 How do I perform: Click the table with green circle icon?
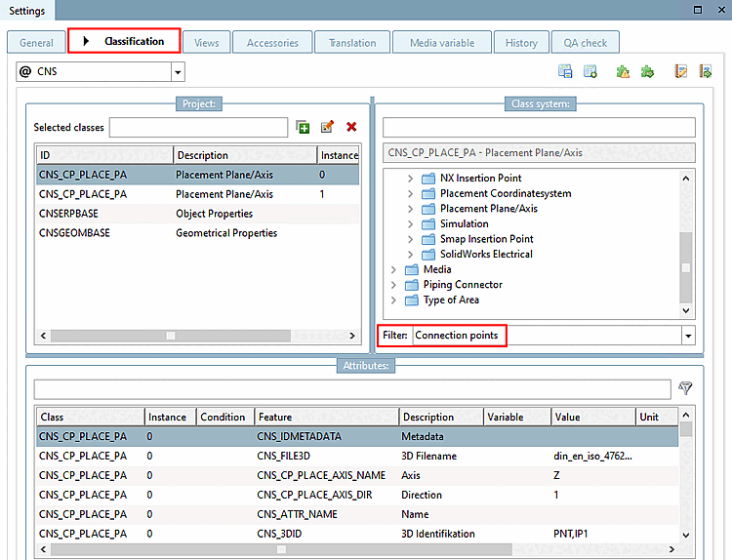(x=590, y=71)
